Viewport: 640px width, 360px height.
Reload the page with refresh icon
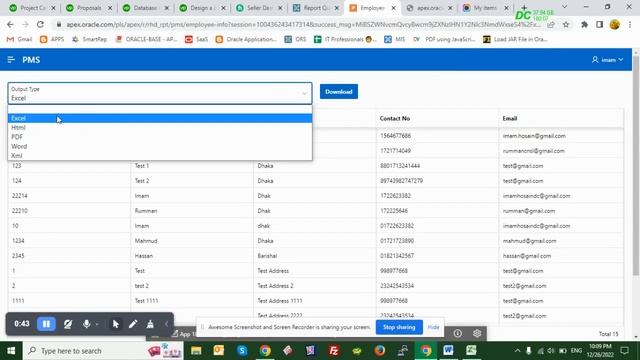tap(40, 24)
